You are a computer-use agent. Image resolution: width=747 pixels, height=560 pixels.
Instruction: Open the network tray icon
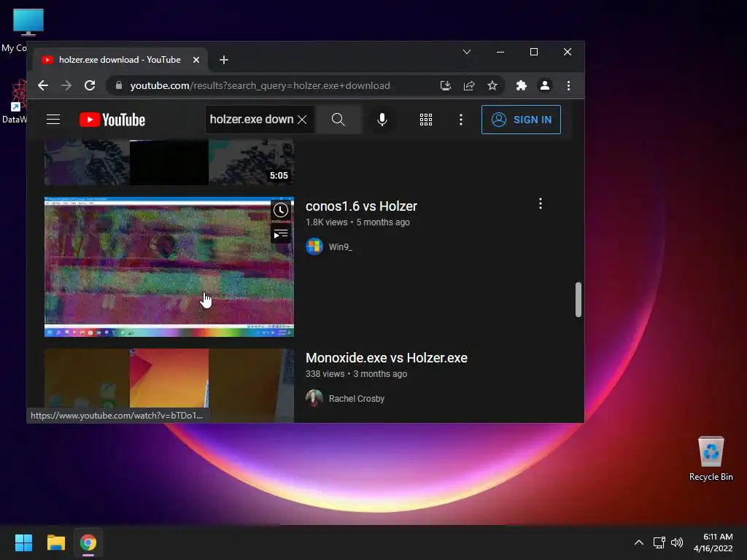[x=659, y=542]
